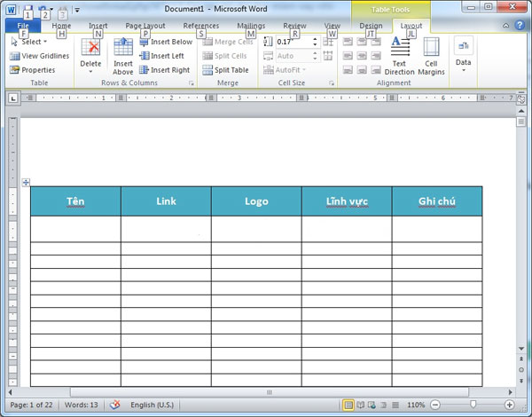Click the Insert Above icon
532x417 pixels.
point(123,49)
